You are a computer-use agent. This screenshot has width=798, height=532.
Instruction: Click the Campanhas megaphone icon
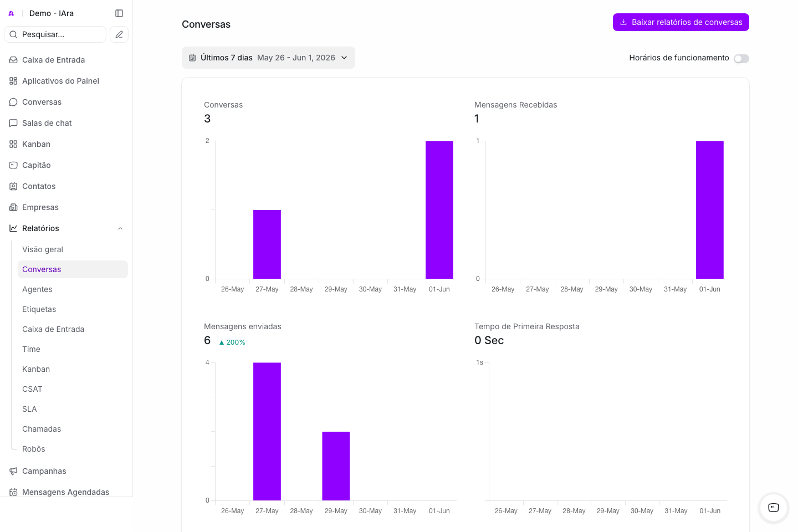point(13,471)
